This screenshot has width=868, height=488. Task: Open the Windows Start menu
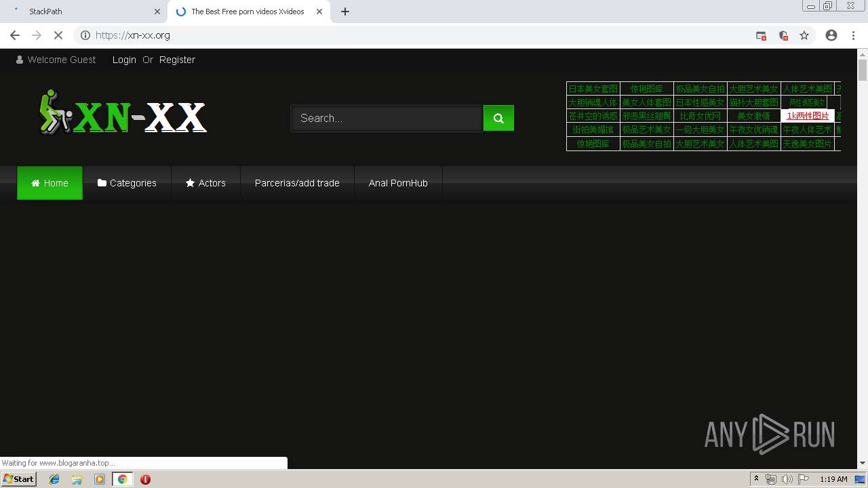pyautogui.click(x=18, y=479)
